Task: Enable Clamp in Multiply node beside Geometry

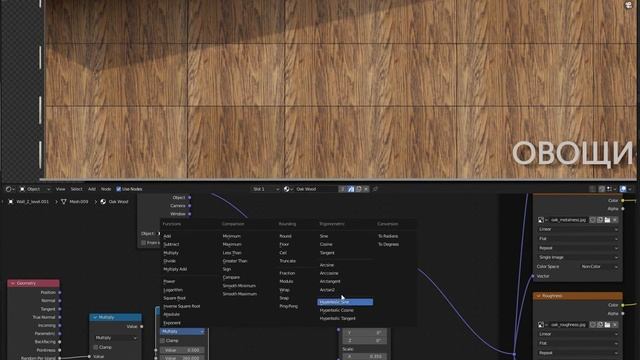Action: [x=96, y=347]
